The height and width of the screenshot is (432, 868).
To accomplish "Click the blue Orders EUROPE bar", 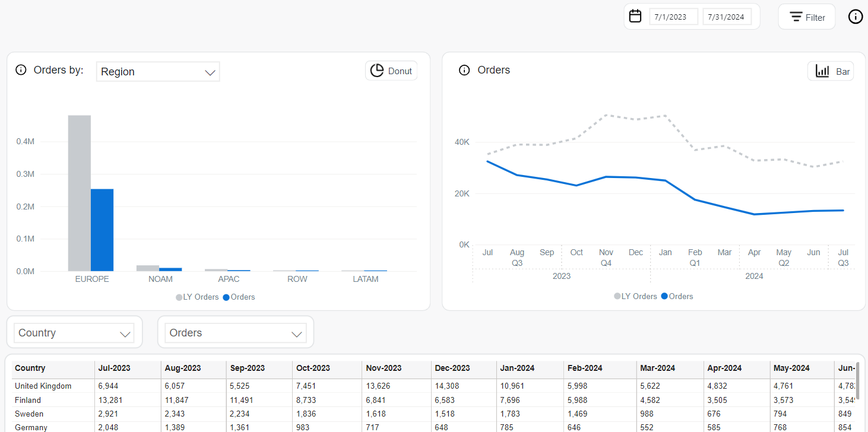I will [x=102, y=230].
